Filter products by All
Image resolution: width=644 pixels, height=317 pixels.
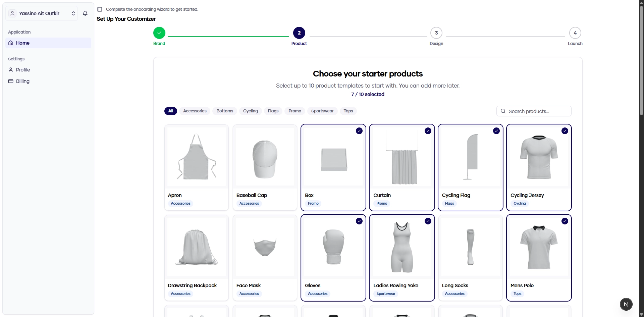click(171, 111)
